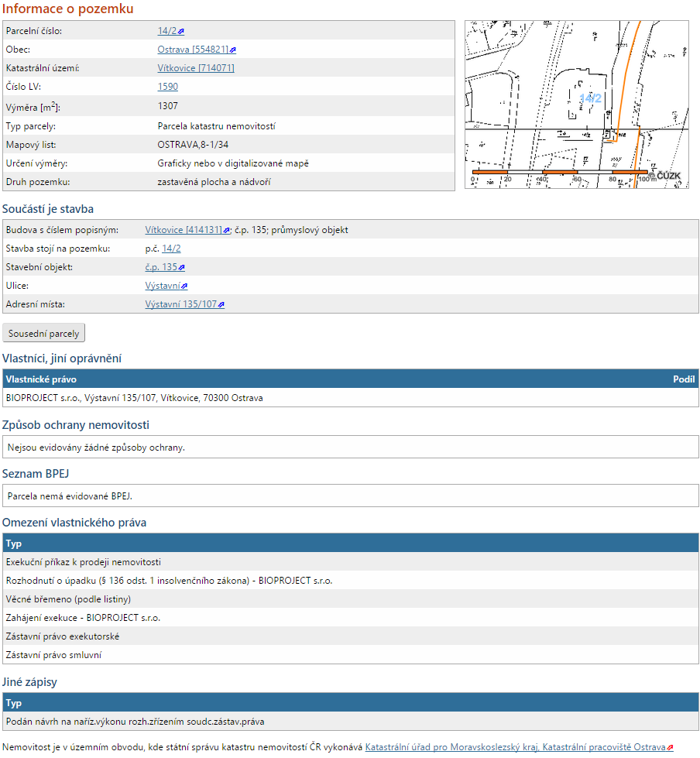Open Ostrava [554821] municipality link
This screenshot has width=700, height=758.
pos(193,50)
